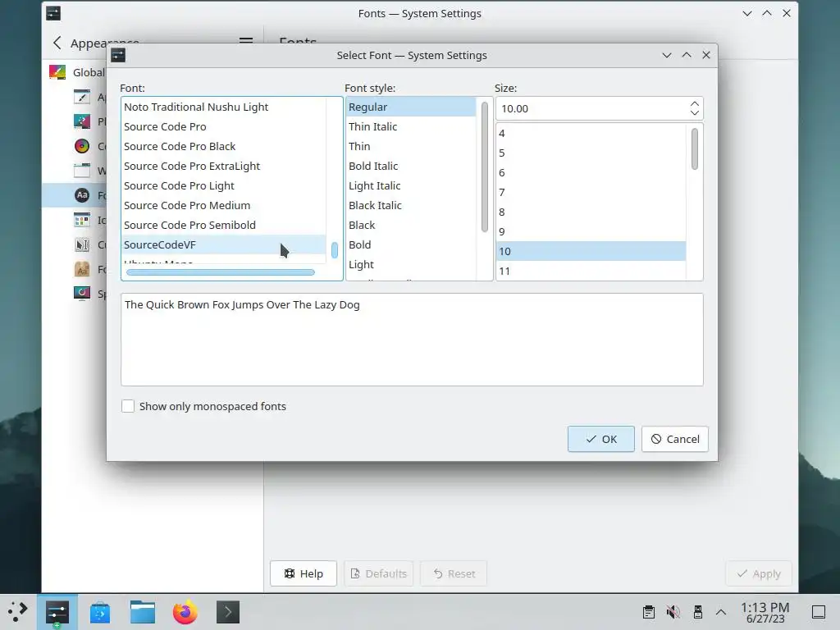
Task: Click Select Font dialog title icon
Action: tap(118, 55)
